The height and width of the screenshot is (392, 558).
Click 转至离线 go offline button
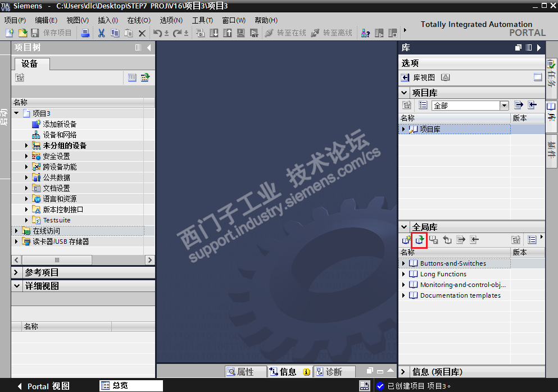(332, 33)
